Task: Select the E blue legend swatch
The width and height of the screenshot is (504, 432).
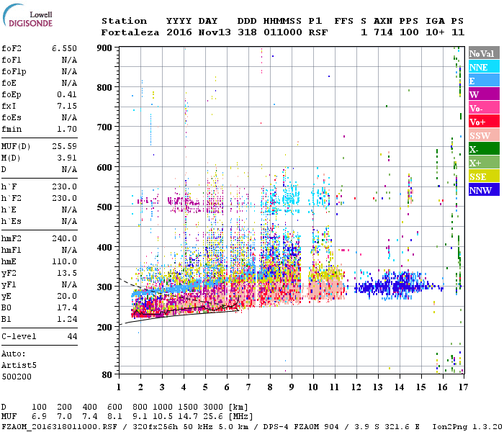Action: pos(484,81)
